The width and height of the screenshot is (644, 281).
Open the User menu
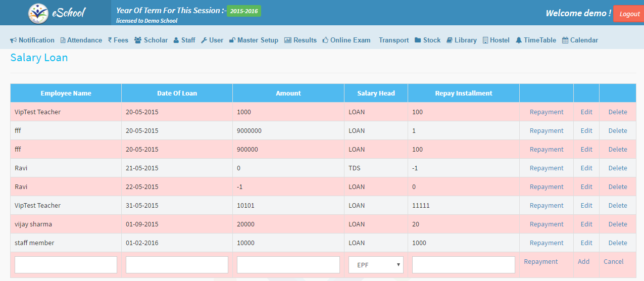212,40
